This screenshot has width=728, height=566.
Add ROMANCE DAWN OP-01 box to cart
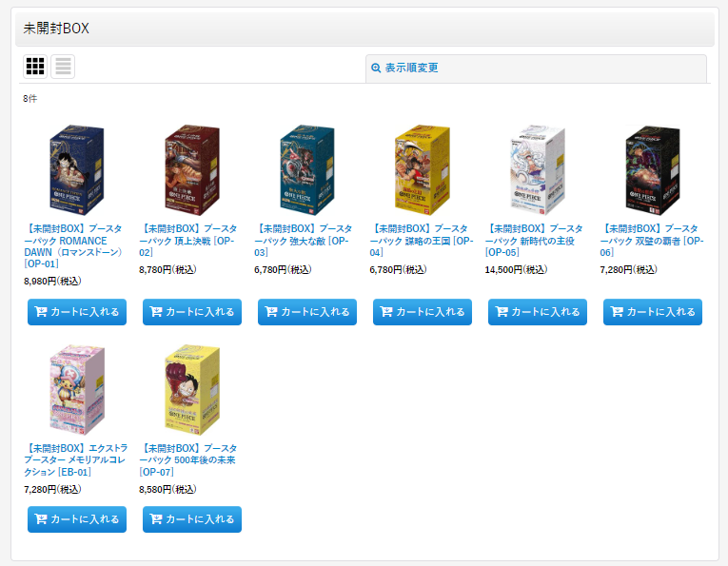77,312
